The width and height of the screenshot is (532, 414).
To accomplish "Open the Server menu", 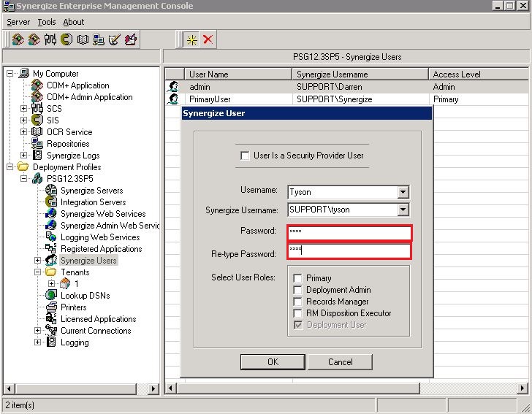I will tap(18, 22).
